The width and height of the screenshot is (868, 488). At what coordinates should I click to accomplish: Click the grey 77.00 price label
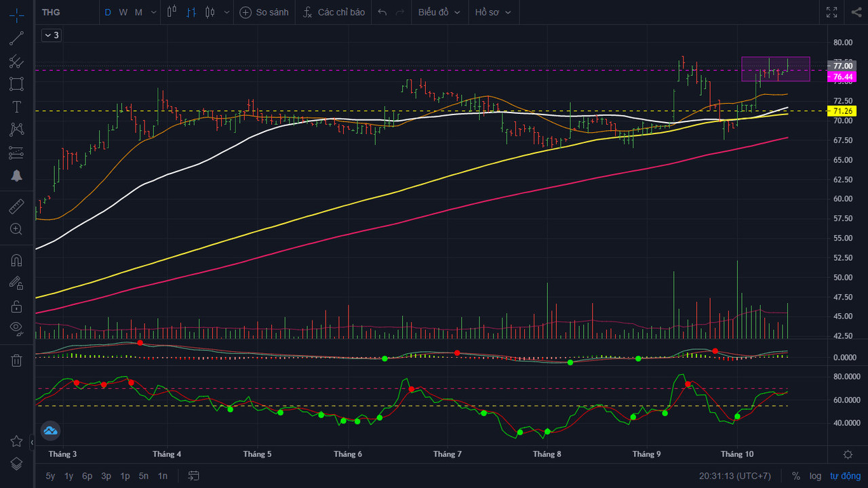pos(844,66)
